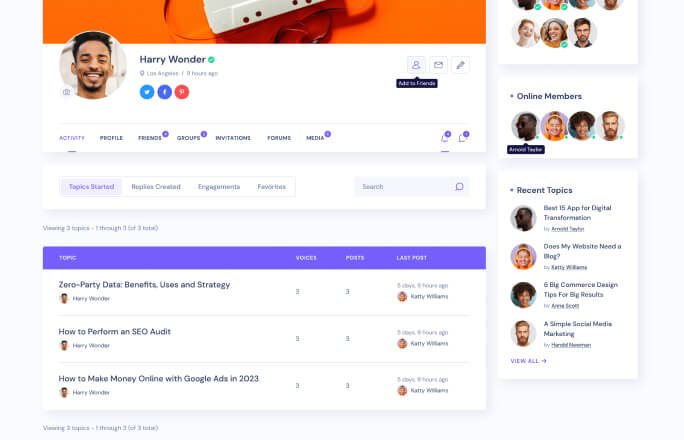Click the Add to Friends icon
This screenshot has width=684, height=440.
point(416,65)
